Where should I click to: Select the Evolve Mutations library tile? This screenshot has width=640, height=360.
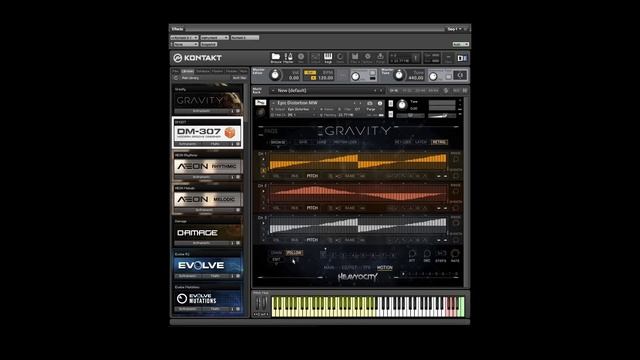pos(207,298)
